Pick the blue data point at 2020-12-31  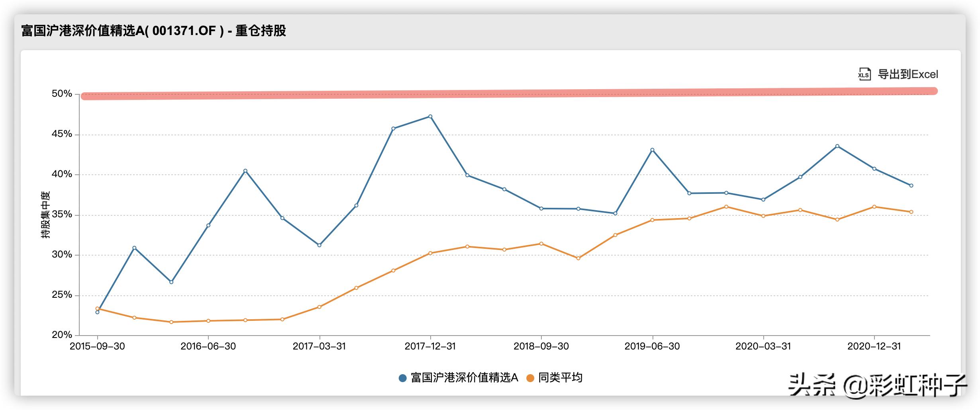click(x=874, y=169)
